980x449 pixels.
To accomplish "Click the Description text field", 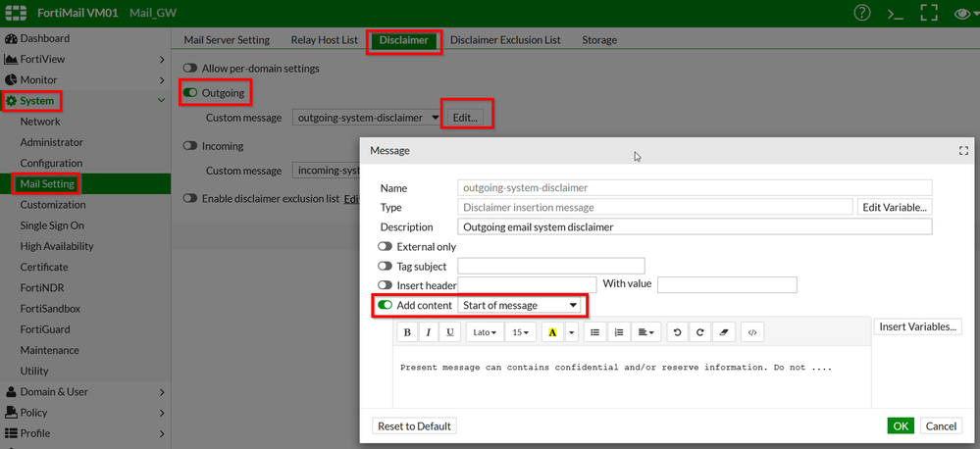I will click(695, 226).
